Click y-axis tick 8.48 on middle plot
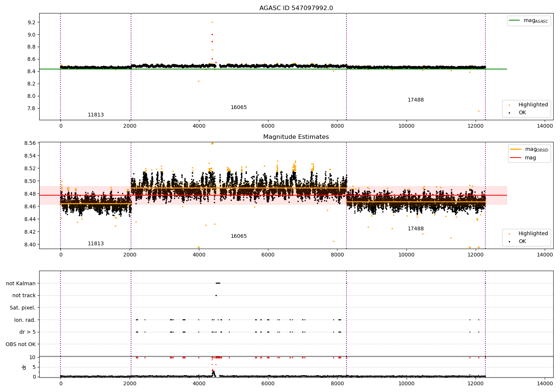 pyautogui.click(x=30, y=194)
